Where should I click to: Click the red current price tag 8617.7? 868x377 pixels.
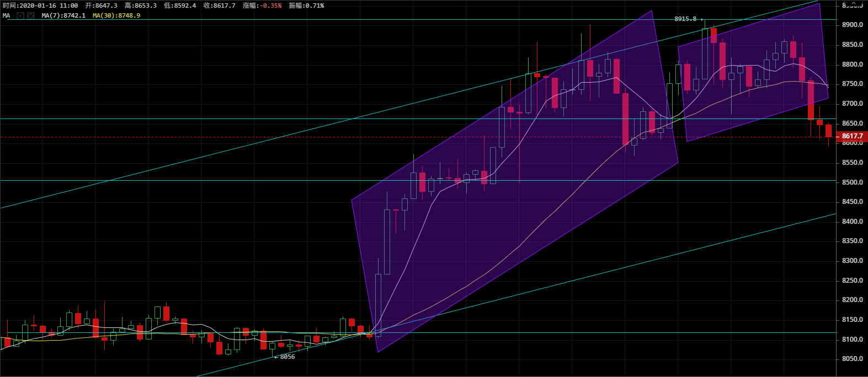tap(852, 136)
